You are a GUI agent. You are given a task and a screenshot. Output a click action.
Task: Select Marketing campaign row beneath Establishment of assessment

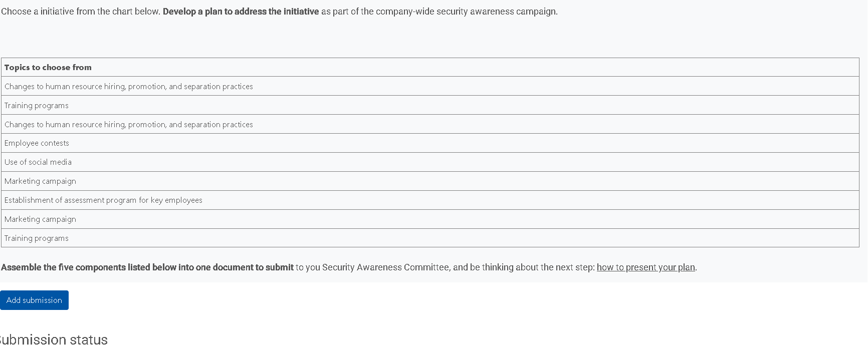pyautogui.click(x=430, y=219)
